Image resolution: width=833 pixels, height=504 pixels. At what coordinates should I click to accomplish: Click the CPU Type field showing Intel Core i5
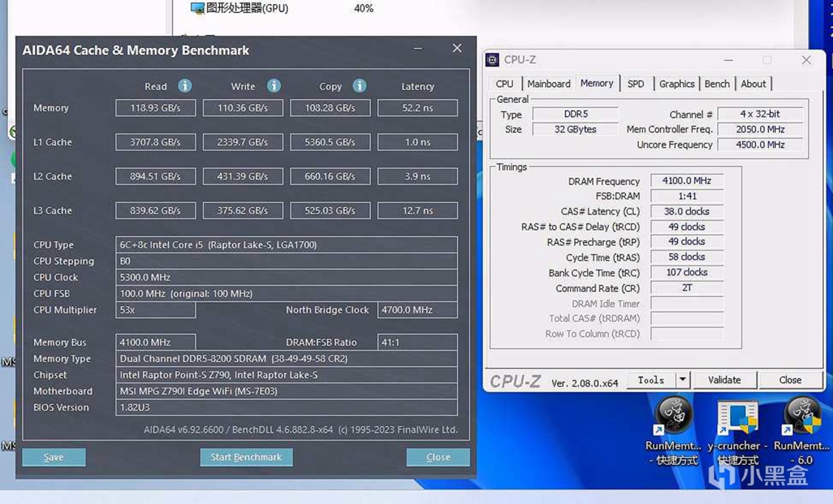coord(286,245)
